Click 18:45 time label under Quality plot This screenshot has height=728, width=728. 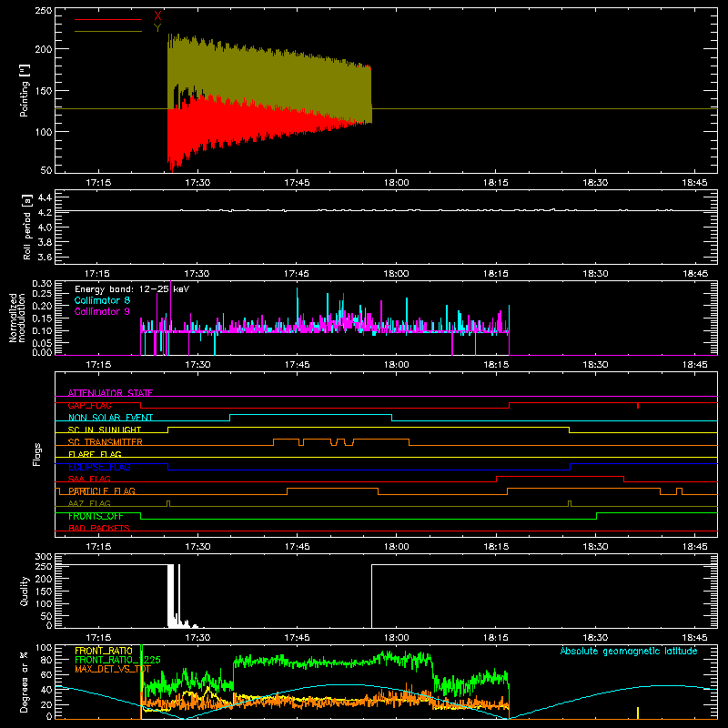[x=695, y=638]
